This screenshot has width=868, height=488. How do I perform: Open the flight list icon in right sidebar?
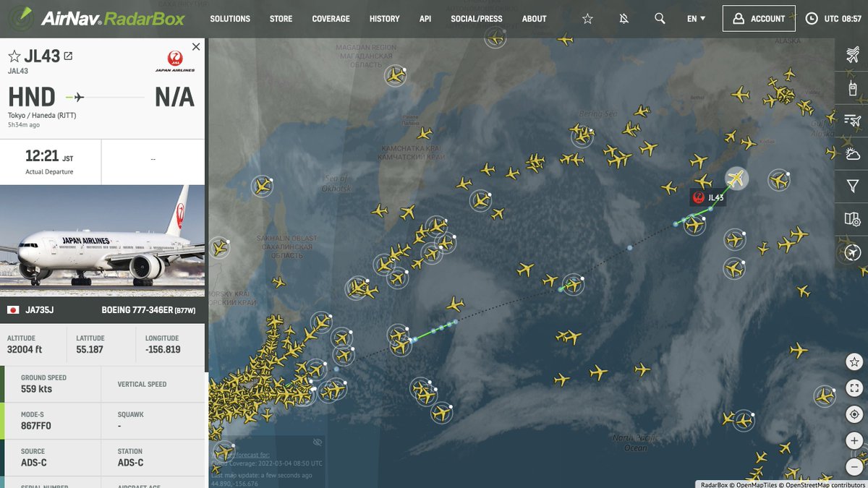coord(852,121)
